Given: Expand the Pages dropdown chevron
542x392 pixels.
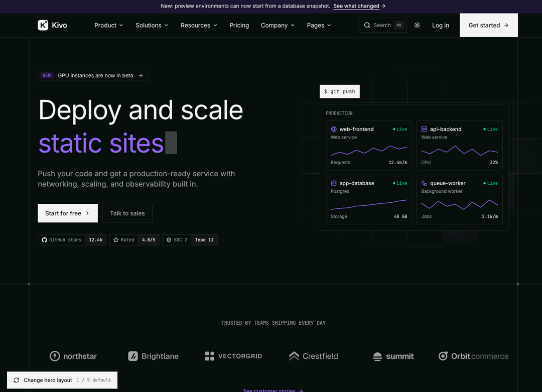Looking at the screenshot, I should click(329, 25).
